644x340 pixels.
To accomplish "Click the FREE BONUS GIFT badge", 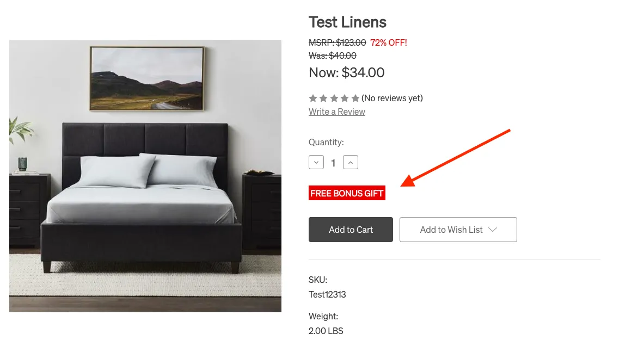I will coord(347,193).
